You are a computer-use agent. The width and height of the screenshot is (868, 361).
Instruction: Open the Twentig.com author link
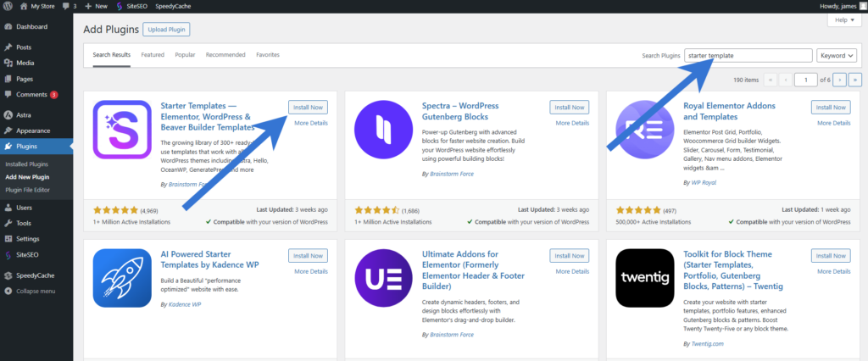click(707, 343)
